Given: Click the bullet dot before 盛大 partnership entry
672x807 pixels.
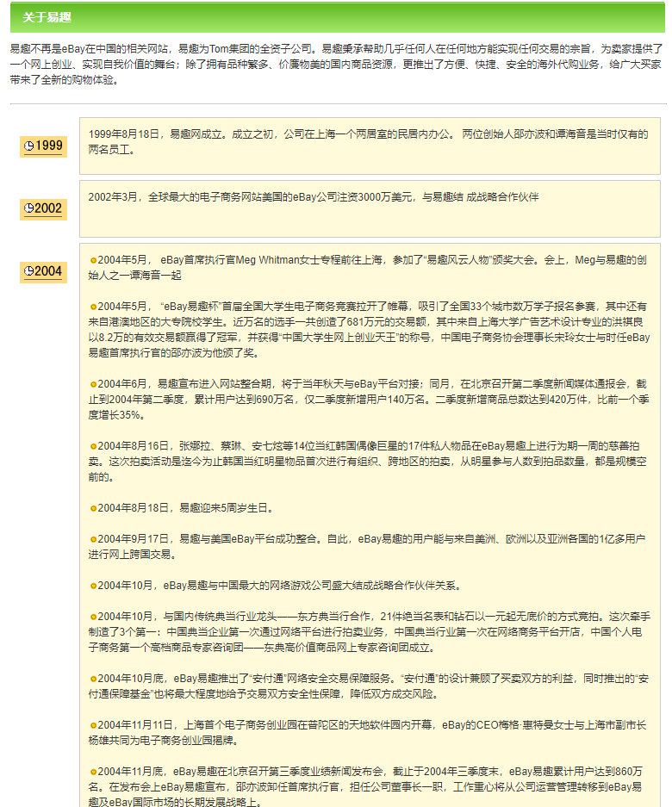Looking at the screenshot, I should click(x=93, y=587).
